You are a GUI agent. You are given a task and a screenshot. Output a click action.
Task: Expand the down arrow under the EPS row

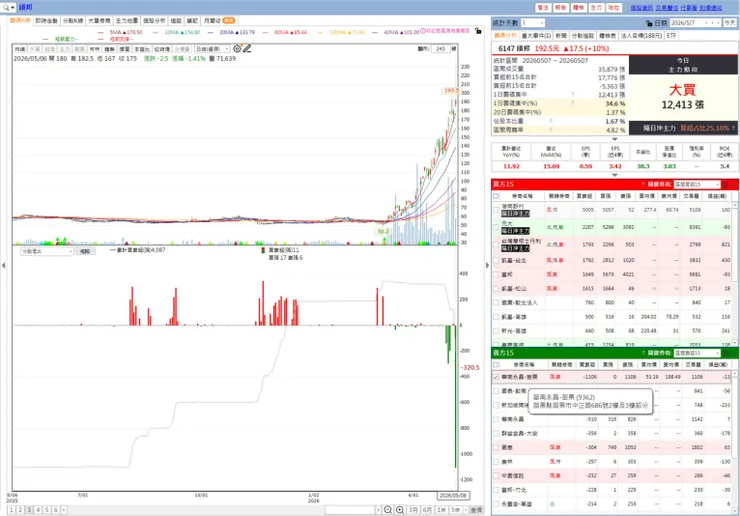[x=614, y=175]
